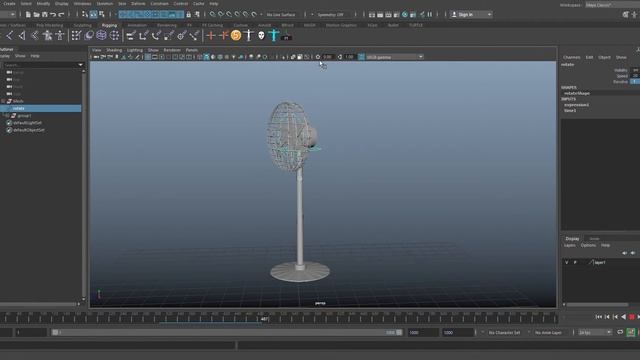Toggle auto keyframe button

pyautogui.click(x=631, y=333)
